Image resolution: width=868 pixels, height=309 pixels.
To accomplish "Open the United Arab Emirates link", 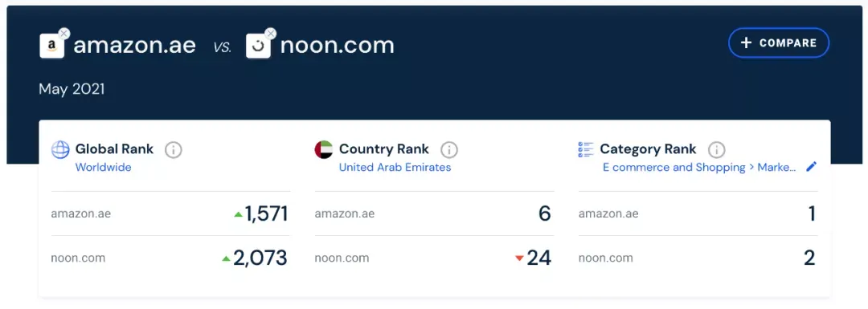I will click(395, 167).
